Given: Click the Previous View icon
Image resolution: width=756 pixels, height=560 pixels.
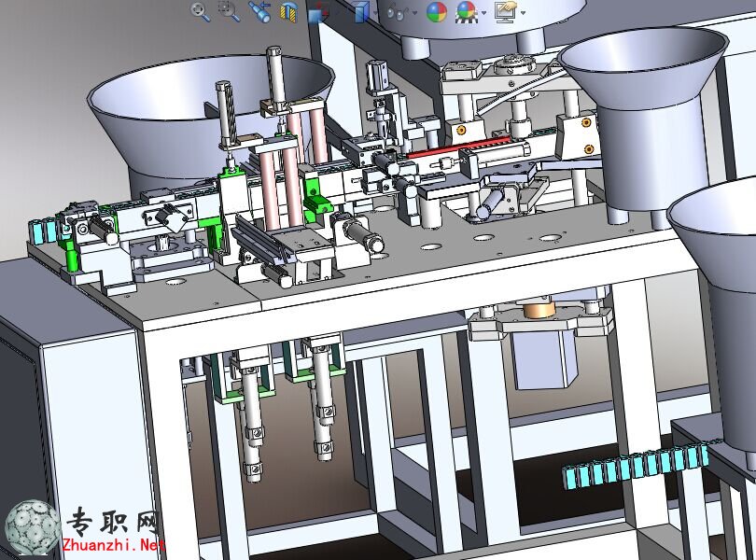Looking at the screenshot, I should pyautogui.click(x=259, y=11).
